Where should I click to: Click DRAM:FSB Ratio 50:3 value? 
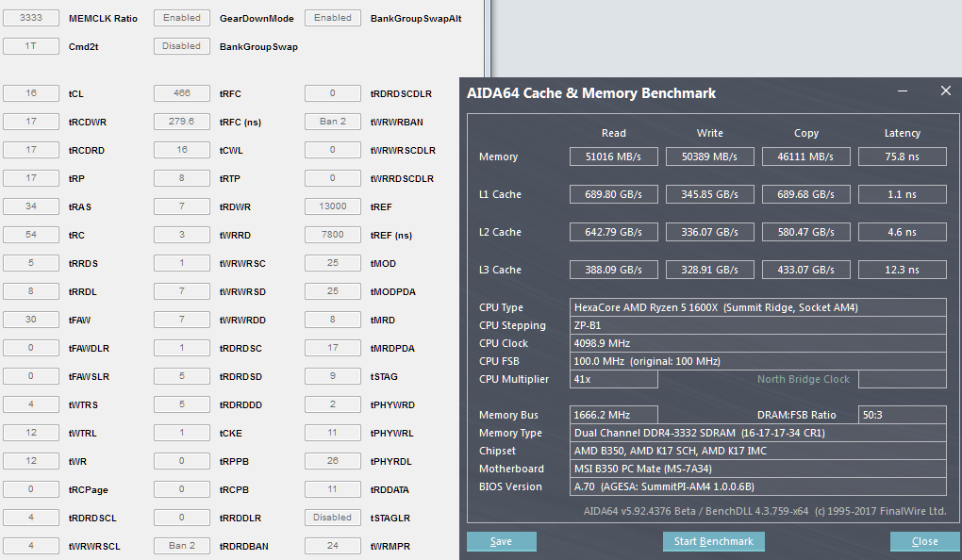tap(903, 415)
